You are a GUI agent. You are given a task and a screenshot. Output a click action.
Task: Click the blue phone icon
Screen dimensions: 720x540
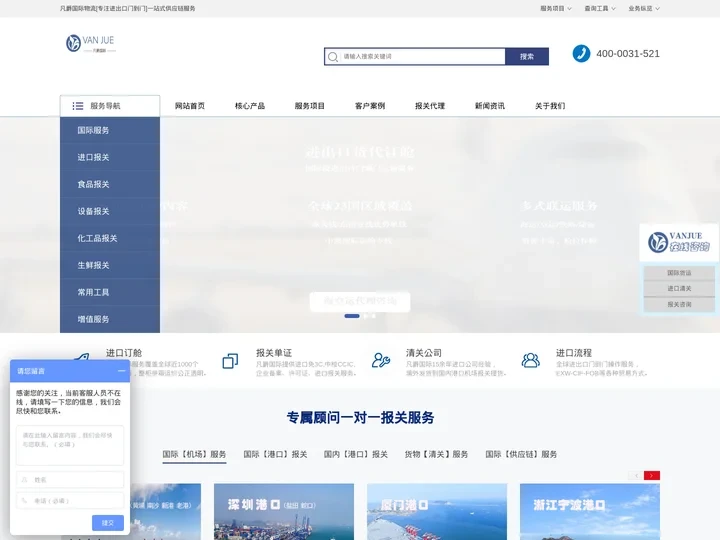click(581, 54)
